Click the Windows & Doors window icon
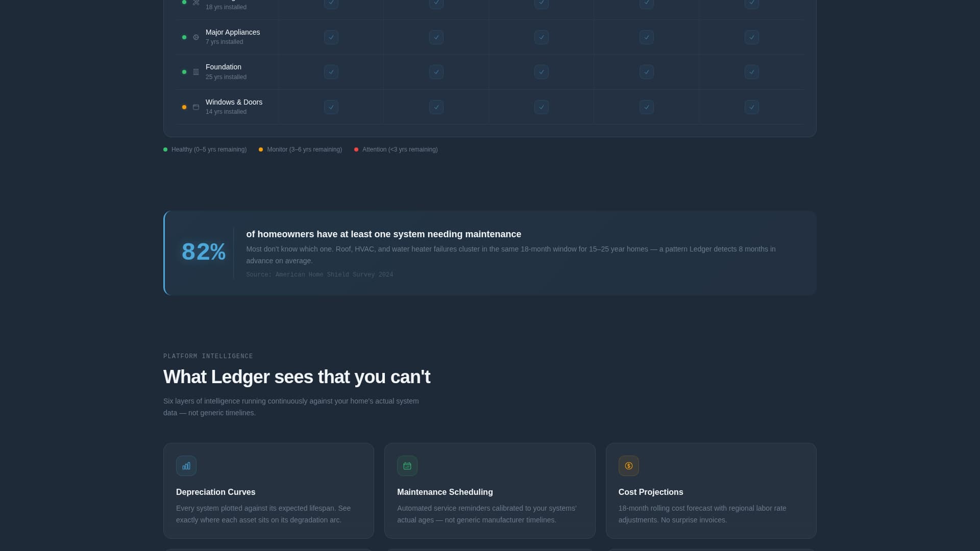980x551 pixels. coord(196,107)
